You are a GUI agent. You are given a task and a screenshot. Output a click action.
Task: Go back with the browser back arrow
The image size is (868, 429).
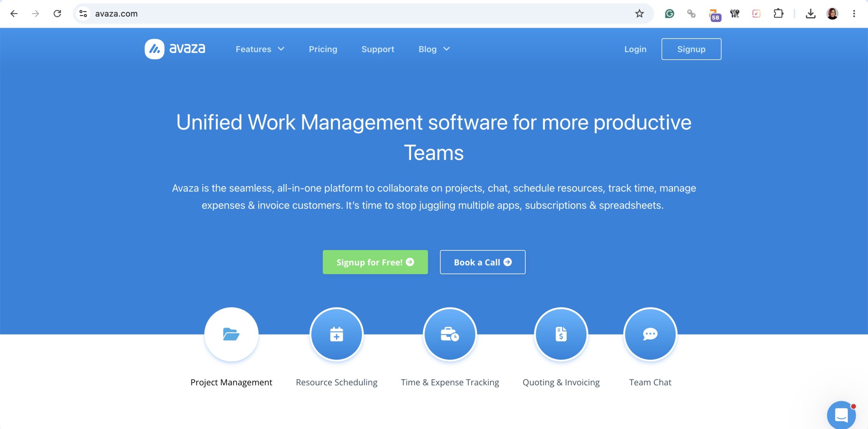[14, 14]
